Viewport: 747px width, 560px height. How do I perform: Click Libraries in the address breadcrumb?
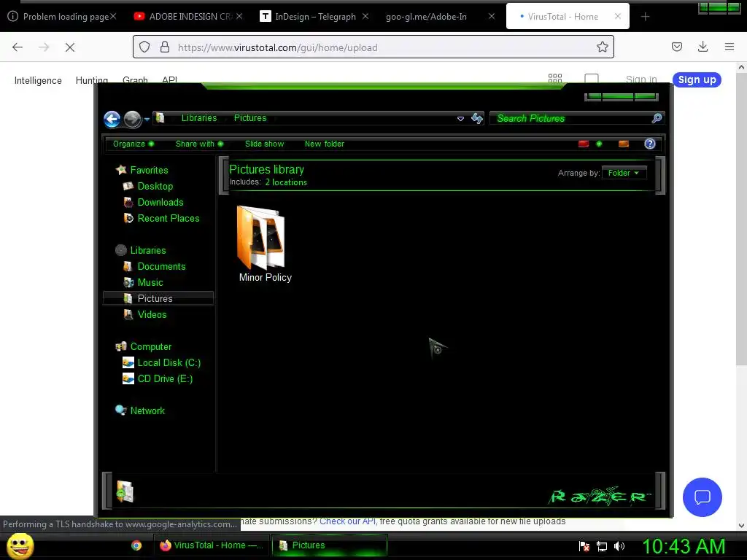click(x=198, y=118)
